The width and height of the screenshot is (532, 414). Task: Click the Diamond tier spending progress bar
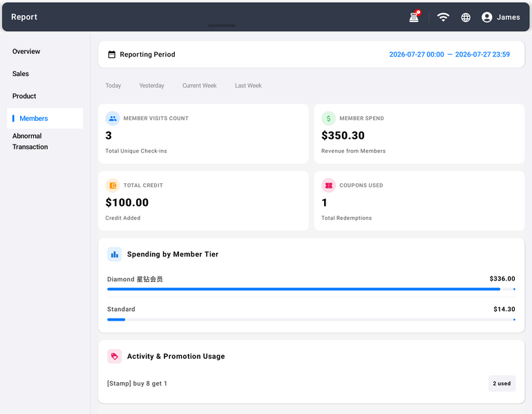[311, 289]
